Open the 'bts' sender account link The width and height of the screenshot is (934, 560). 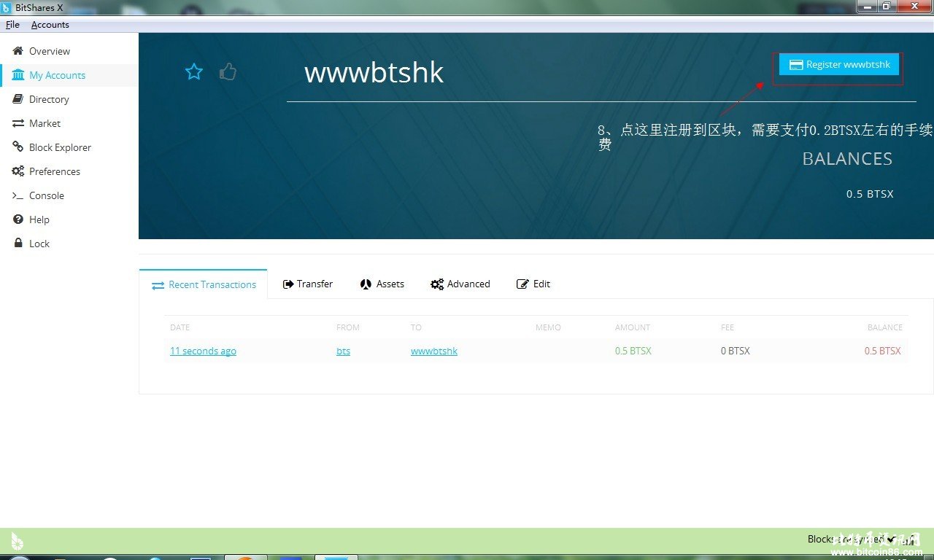coord(343,351)
